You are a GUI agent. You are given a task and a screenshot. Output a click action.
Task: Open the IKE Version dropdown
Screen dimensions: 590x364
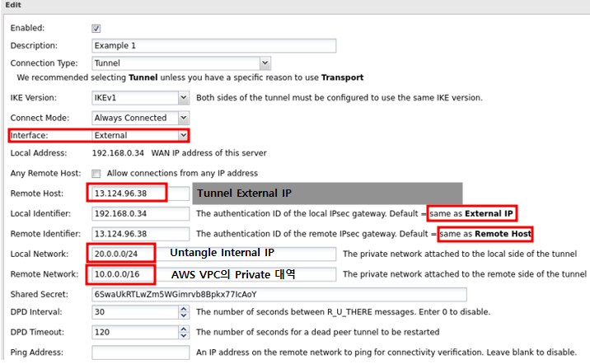click(183, 98)
